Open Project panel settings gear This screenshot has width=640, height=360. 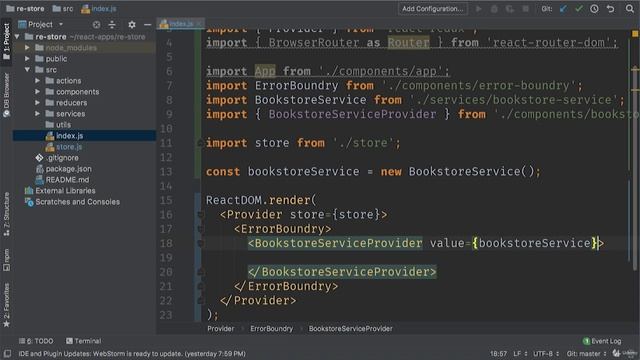pos(132,24)
